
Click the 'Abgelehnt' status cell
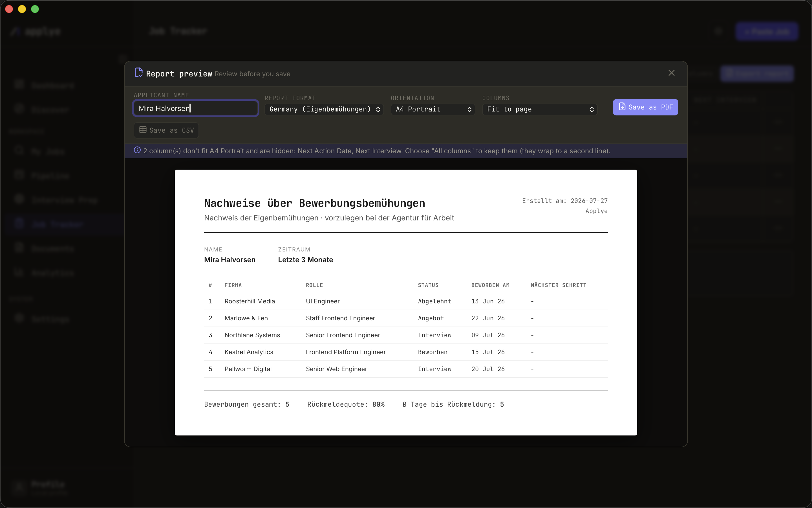[x=434, y=301]
